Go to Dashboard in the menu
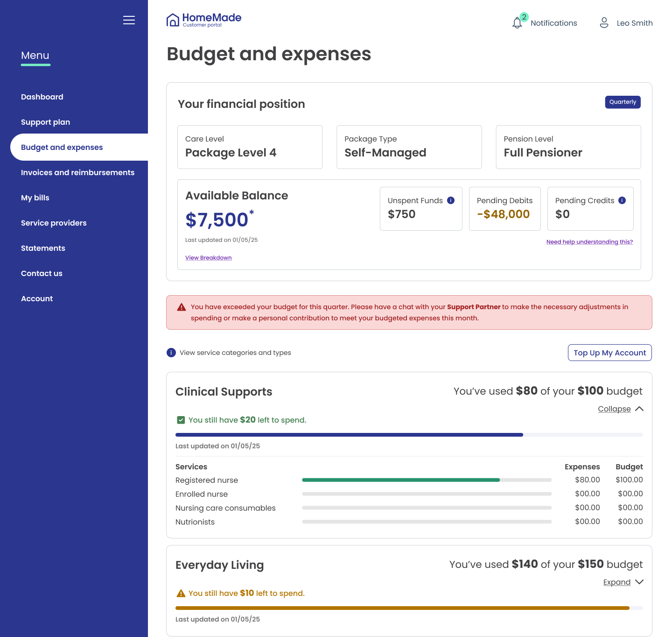Screen dimensions: 672x637 [42, 97]
